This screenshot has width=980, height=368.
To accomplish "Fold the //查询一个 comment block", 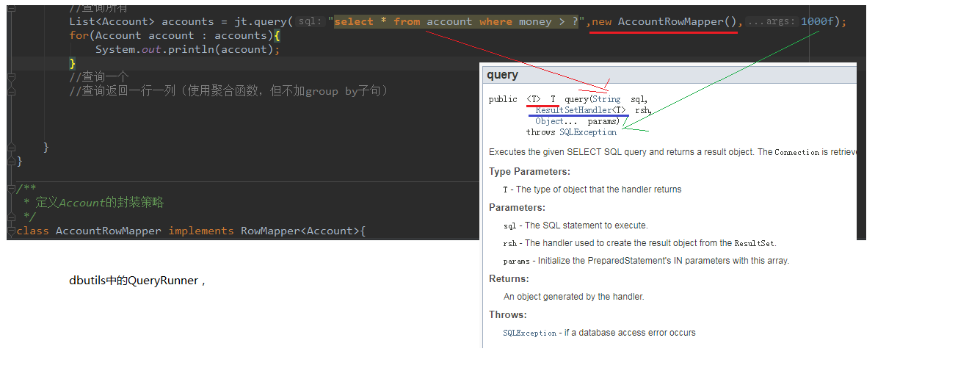I will [x=11, y=77].
